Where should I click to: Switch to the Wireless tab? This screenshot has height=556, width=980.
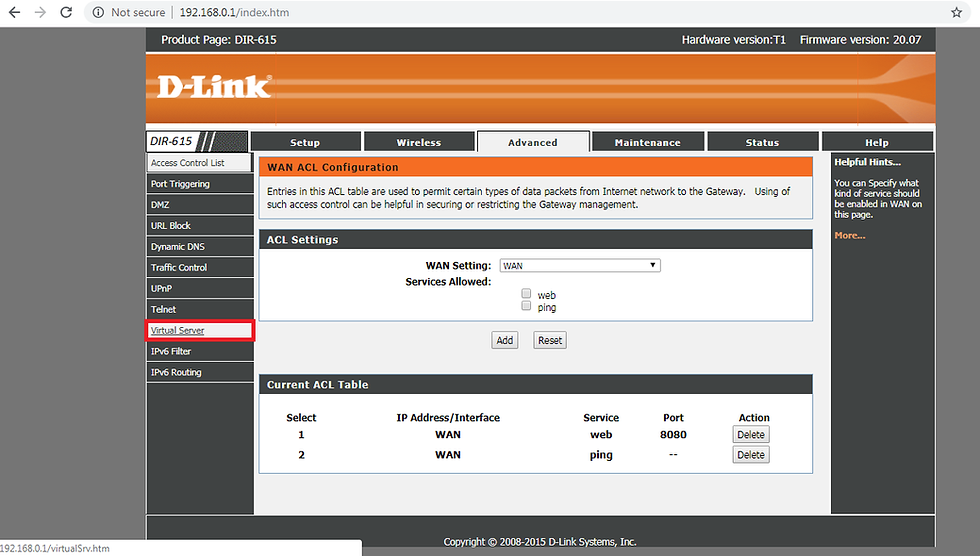[x=419, y=142]
